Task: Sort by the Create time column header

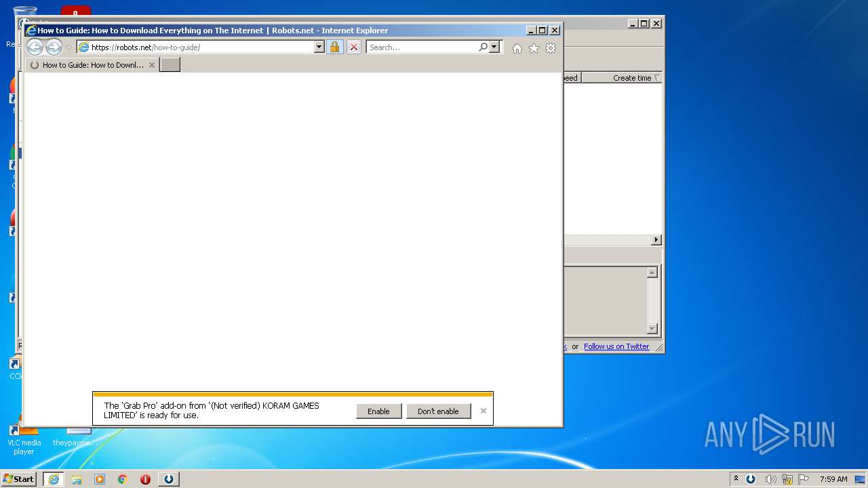Action: (622, 78)
